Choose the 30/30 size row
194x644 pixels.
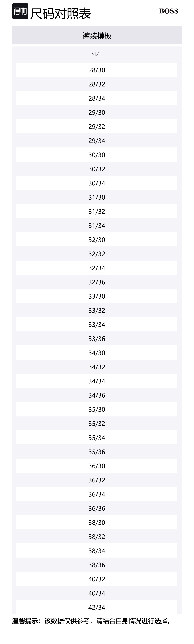coord(97,155)
